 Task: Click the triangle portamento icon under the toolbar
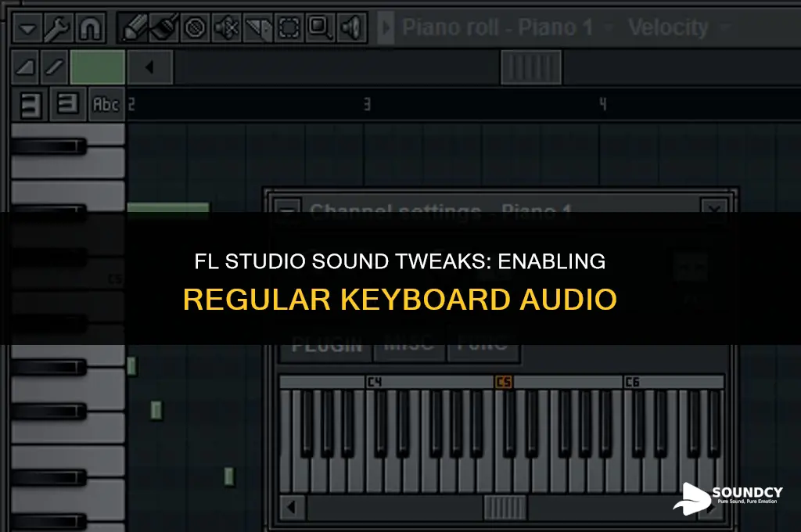coord(25,67)
